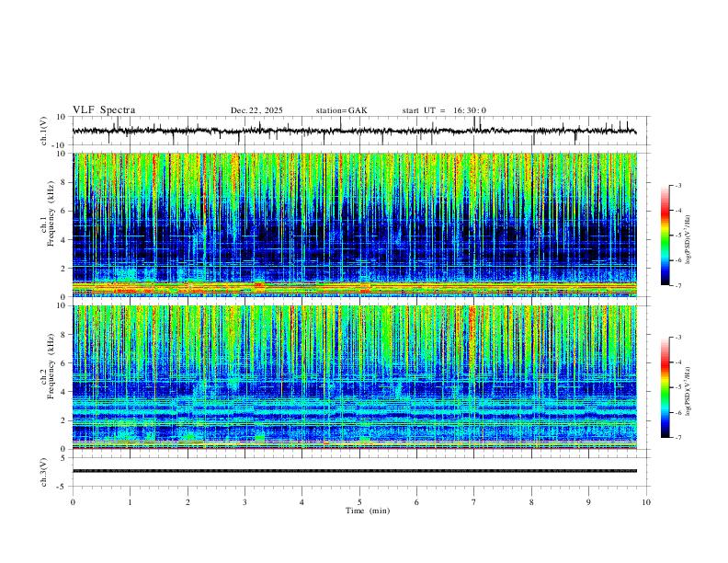Click the ch.1 "Frequency (kHz)" axis label
The image size is (728, 563).
tap(51, 214)
